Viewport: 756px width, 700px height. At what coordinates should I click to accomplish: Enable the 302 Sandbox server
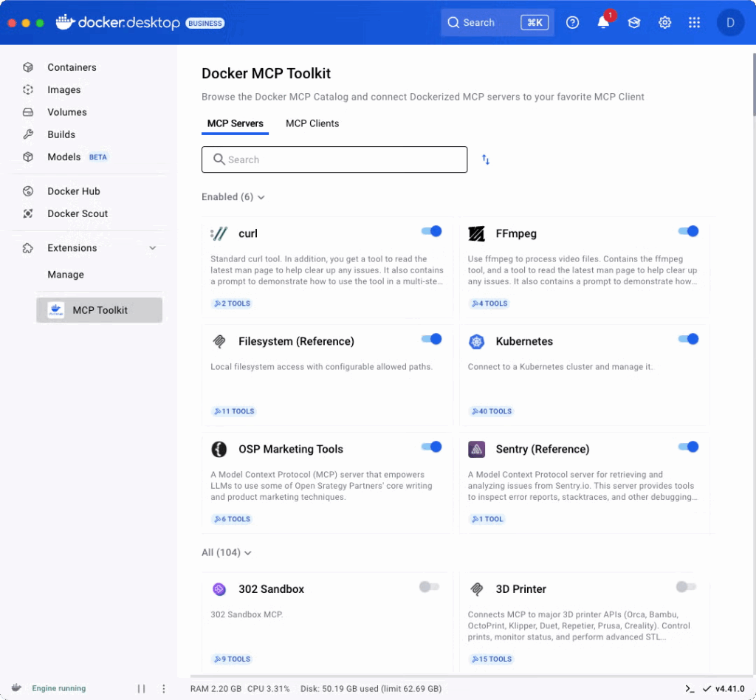[429, 586]
